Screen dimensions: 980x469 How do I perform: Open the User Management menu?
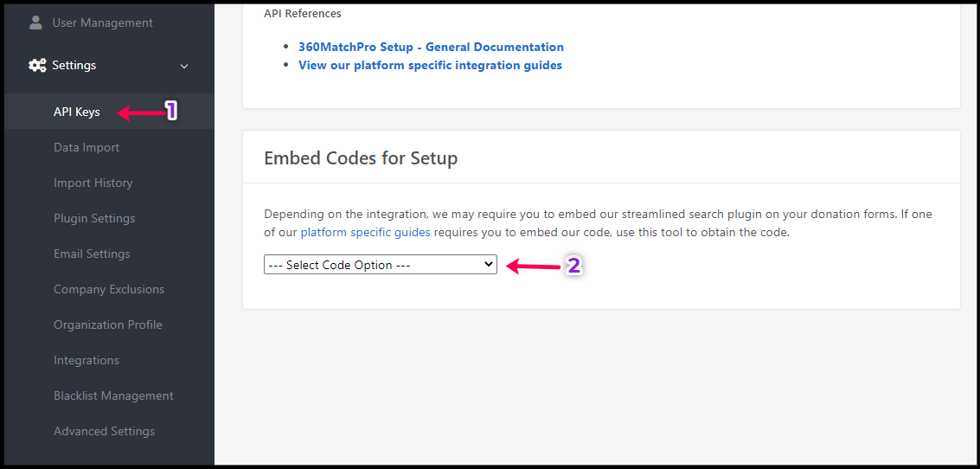[x=102, y=22]
